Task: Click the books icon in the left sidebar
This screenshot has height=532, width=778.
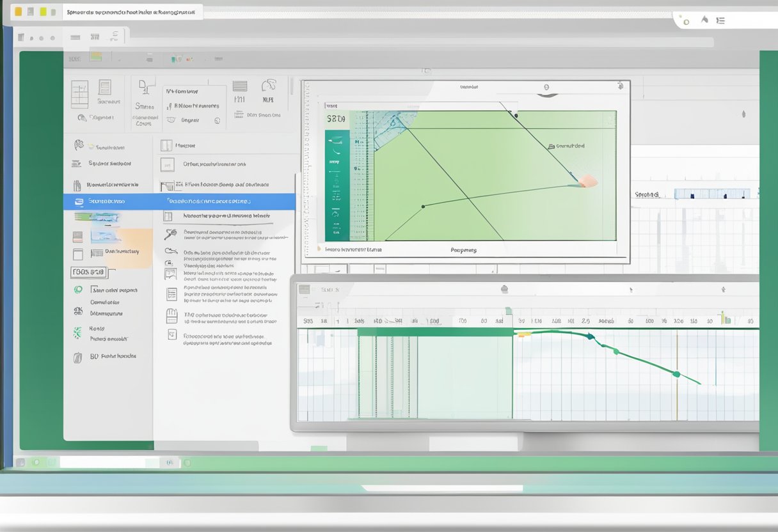Action: coord(77,185)
